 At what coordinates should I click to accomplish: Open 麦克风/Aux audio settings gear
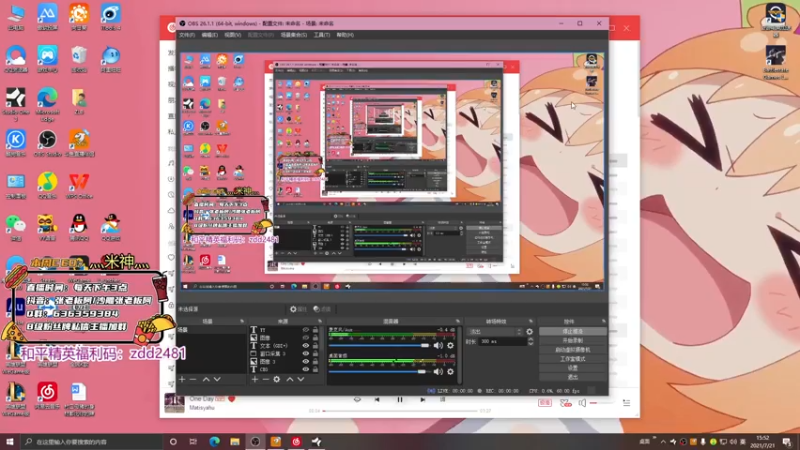[x=450, y=345]
